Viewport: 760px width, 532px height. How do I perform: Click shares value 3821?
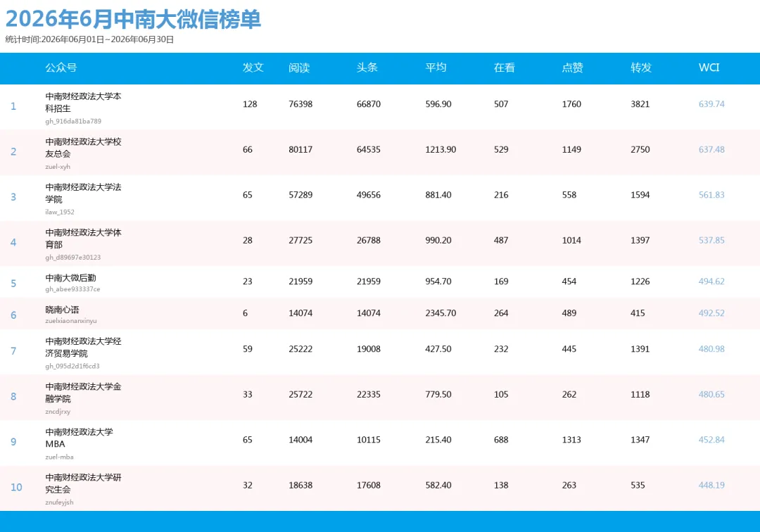(640, 104)
